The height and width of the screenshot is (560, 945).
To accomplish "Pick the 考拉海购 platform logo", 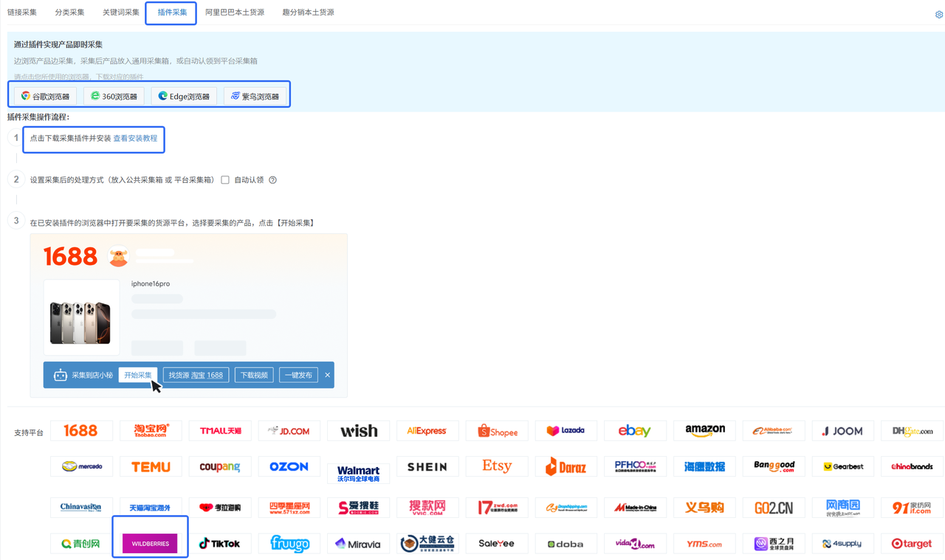I will pyautogui.click(x=220, y=508).
